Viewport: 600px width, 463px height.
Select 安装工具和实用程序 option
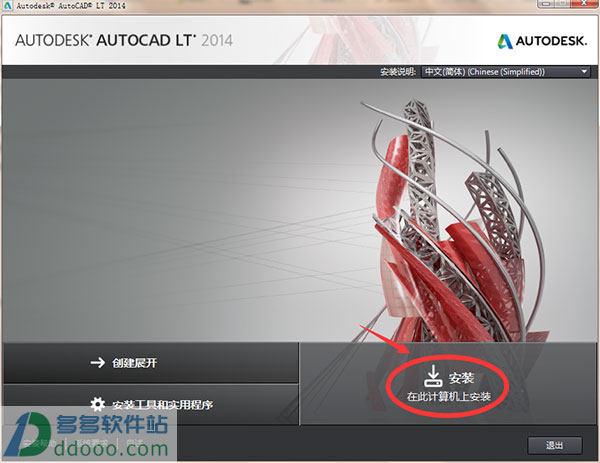[151, 404]
